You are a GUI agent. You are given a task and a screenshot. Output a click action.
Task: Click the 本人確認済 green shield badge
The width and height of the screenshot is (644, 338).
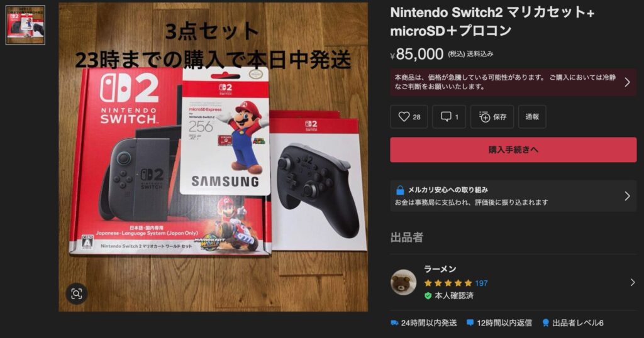(428, 296)
